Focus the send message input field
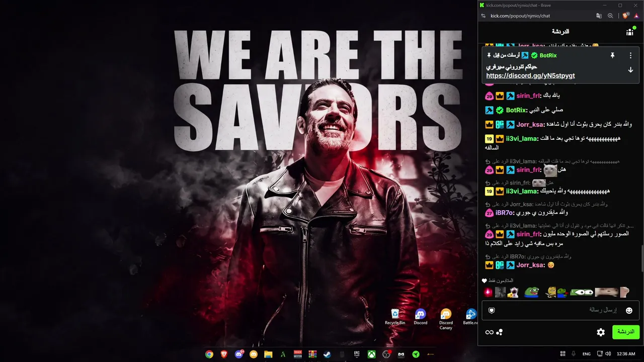 click(x=559, y=310)
